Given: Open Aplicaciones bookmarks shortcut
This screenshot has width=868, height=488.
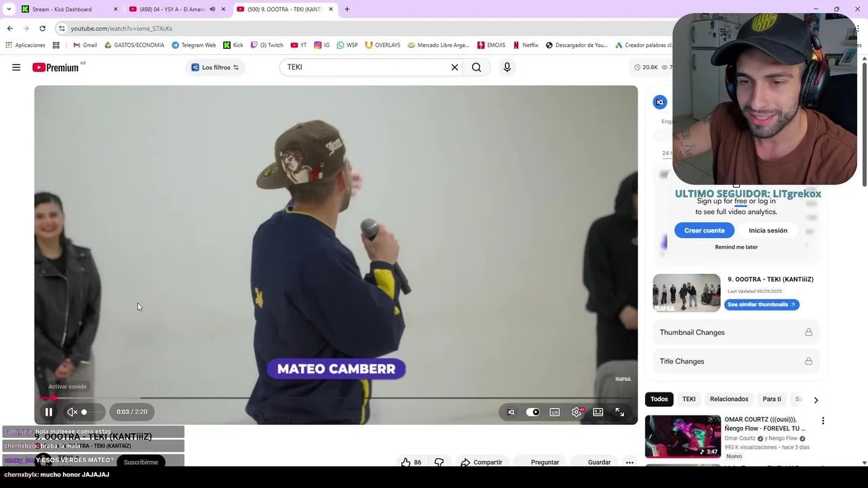Looking at the screenshot, I should click(25, 45).
